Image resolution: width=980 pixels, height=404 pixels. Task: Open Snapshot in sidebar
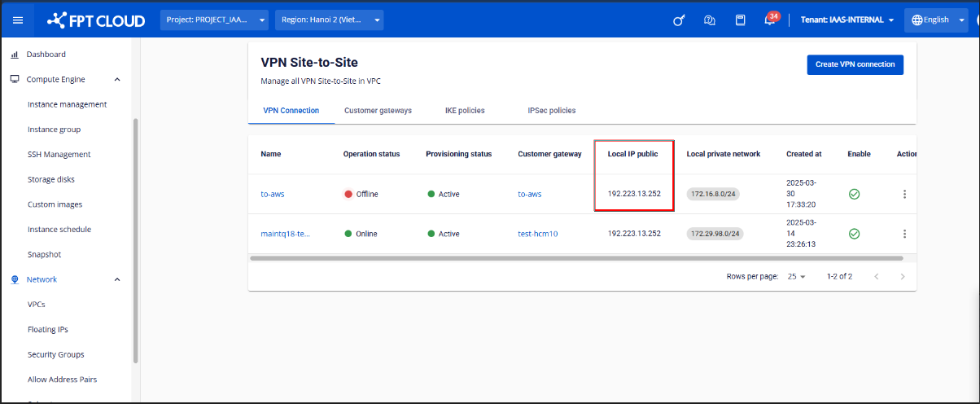[44, 254]
